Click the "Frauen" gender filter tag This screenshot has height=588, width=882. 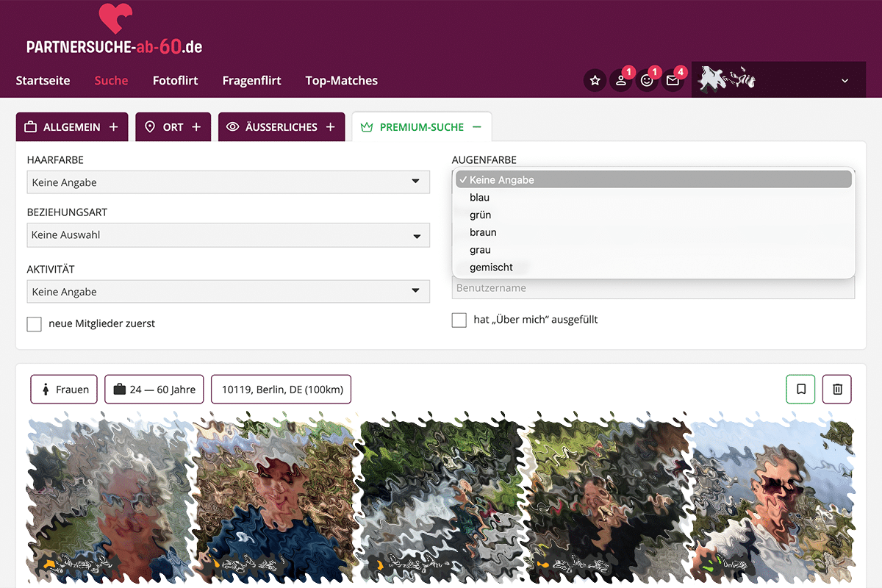click(65, 390)
